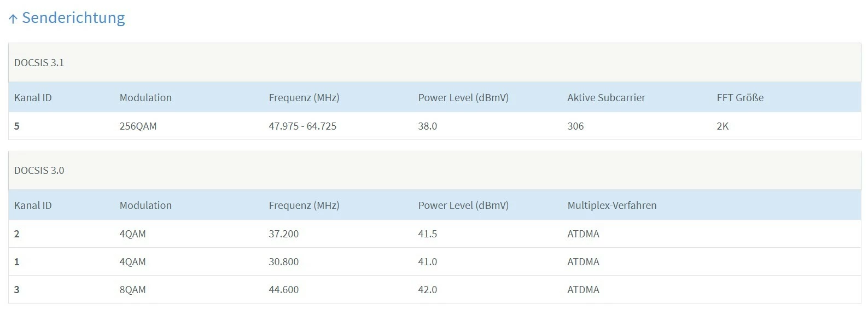Click Power Level header in DOCSIS 3.1 table
868x309 pixels.
click(x=463, y=98)
